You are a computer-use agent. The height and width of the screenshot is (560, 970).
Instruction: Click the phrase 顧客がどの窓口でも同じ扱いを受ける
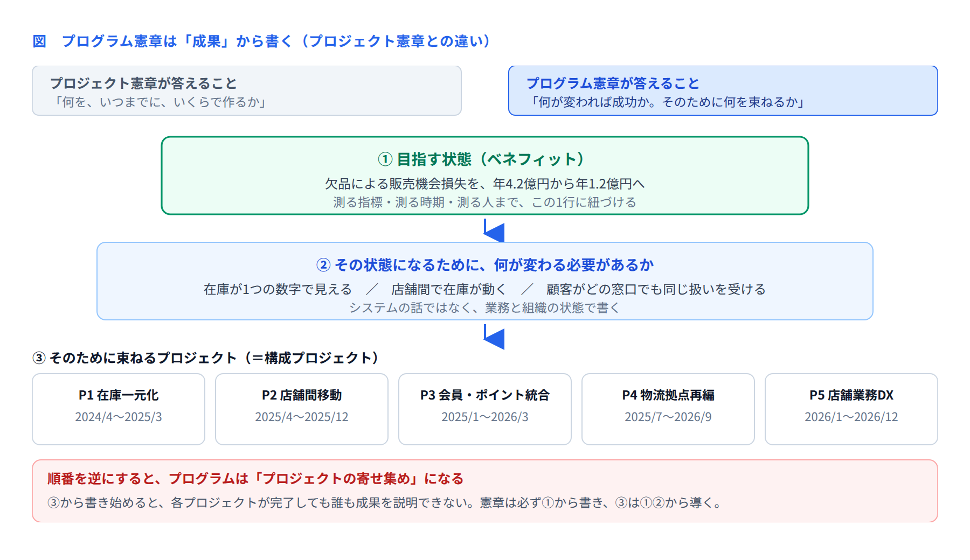point(656,290)
